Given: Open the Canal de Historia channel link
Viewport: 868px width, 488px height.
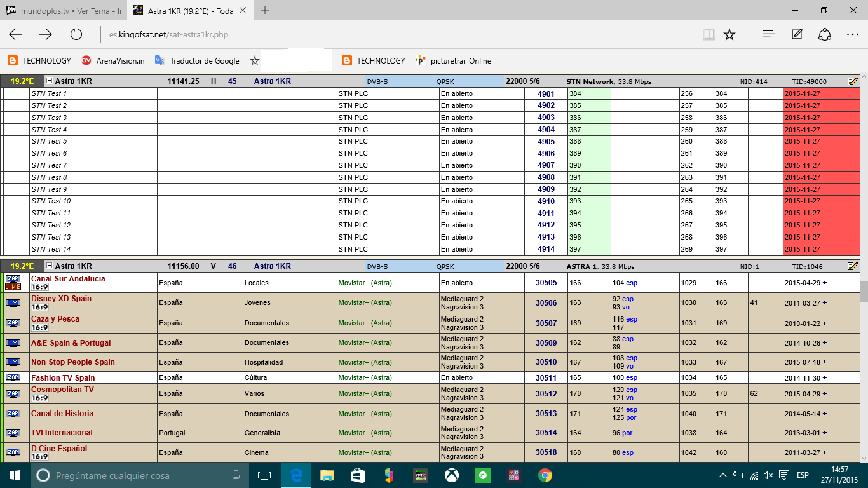Looking at the screenshot, I should click(x=62, y=414).
